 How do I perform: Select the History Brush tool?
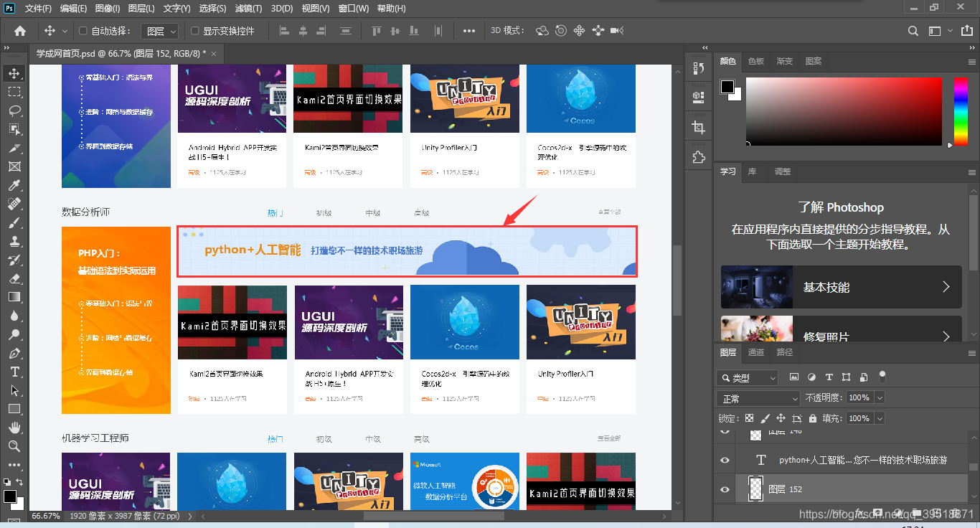(14, 260)
